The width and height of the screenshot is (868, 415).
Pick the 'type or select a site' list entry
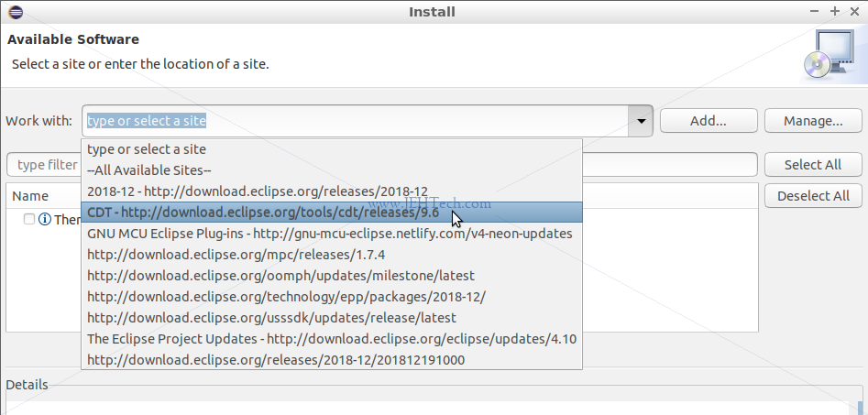point(332,149)
